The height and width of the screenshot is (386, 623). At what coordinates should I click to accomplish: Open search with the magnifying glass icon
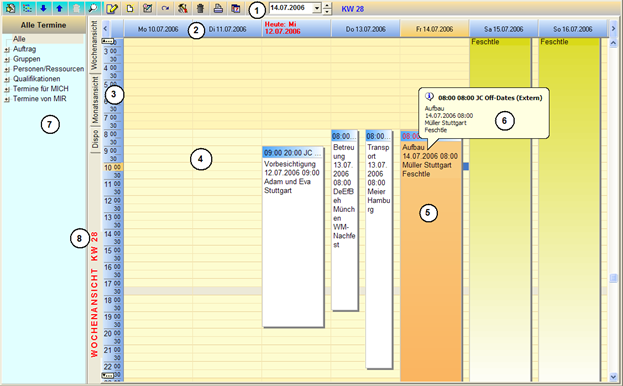pyautogui.click(x=93, y=8)
